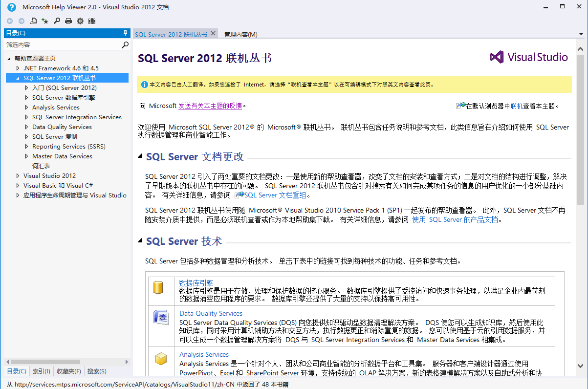Expand SQL Server 复制 node arrow
Image resolution: width=588 pixels, height=389 pixels.
pos(27,137)
